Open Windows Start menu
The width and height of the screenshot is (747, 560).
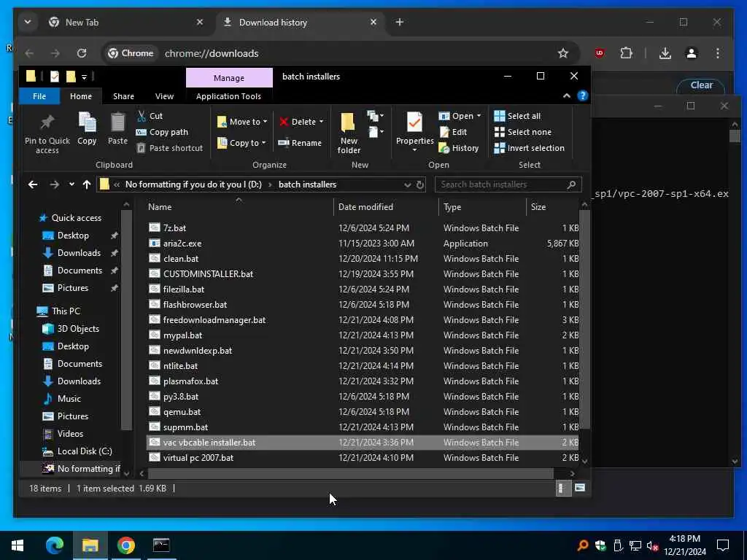(x=18, y=545)
